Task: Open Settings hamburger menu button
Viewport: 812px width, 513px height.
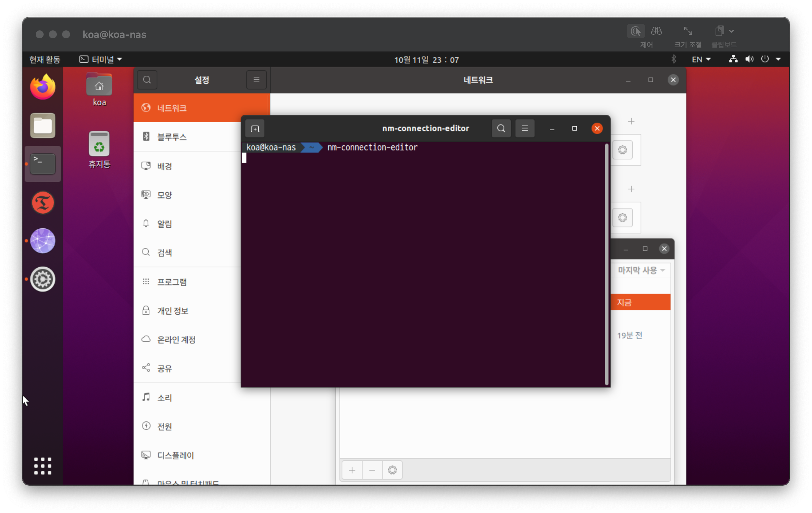Action: 256,80
